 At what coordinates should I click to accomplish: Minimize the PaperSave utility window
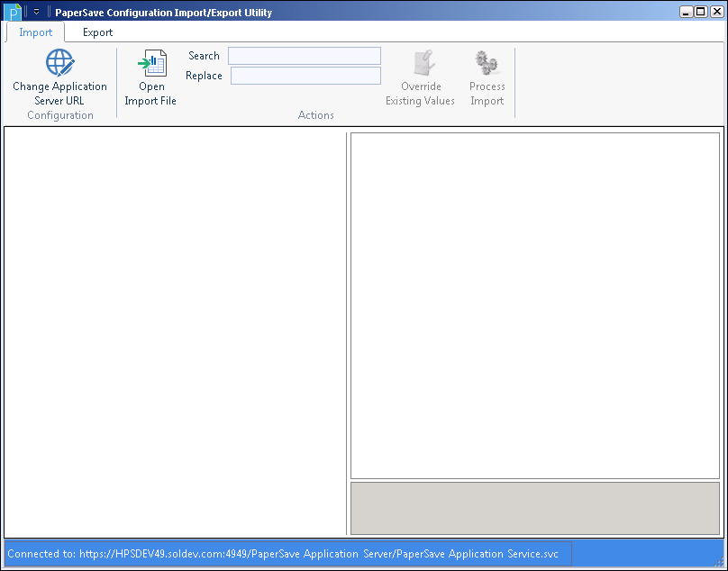click(x=686, y=12)
